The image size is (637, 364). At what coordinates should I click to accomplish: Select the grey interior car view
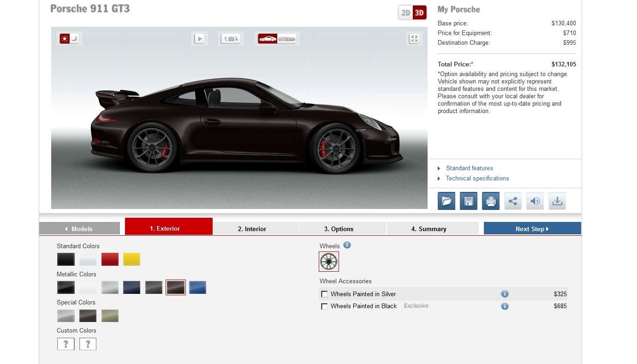point(287,39)
